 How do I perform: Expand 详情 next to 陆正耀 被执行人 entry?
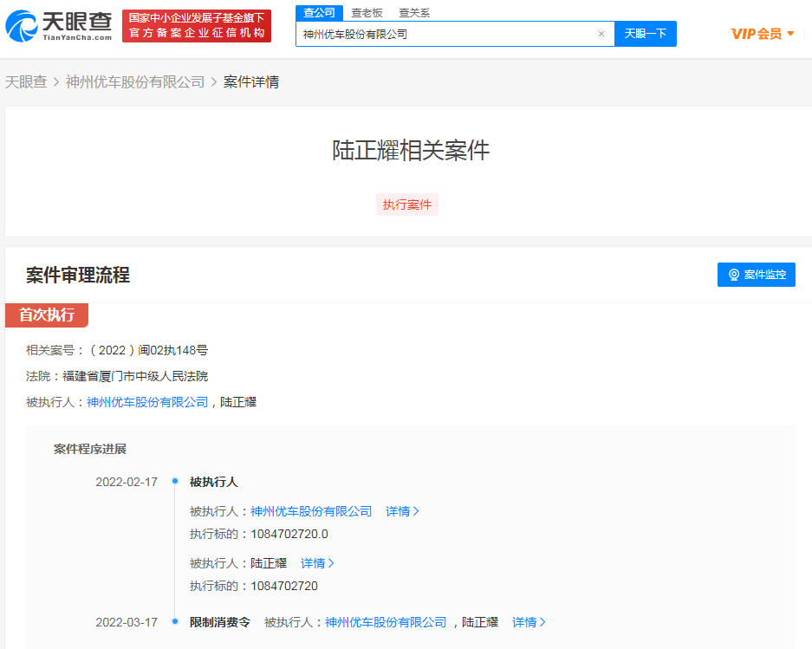point(317,563)
